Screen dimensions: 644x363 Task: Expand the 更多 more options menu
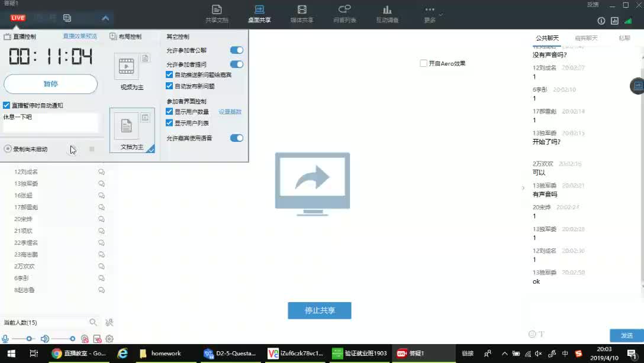point(430,14)
